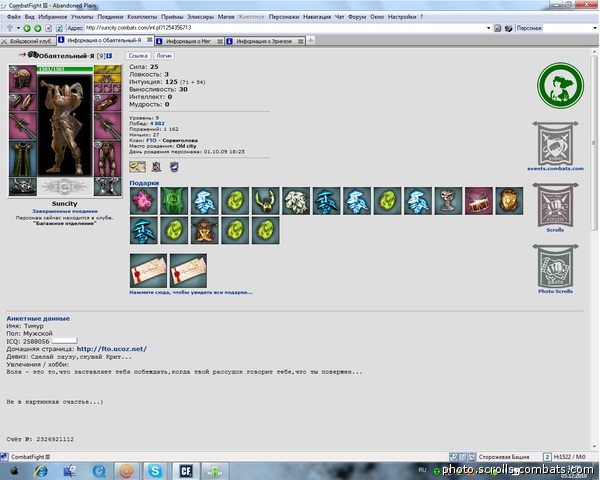
Task: Open the FTO clan link
Action: [151, 140]
